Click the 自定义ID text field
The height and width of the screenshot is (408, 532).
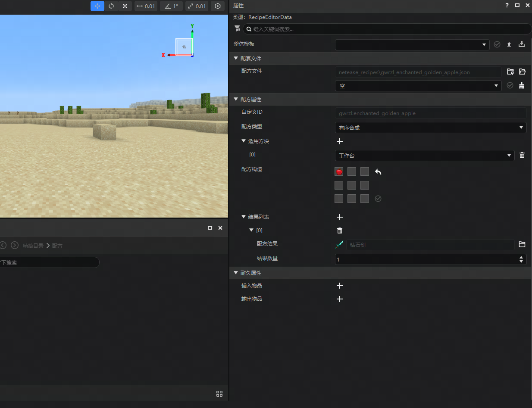(x=431, y=113)
